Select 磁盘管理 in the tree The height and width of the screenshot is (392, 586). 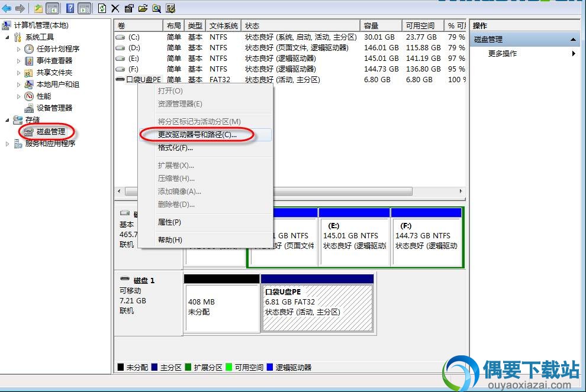point(50,131)
